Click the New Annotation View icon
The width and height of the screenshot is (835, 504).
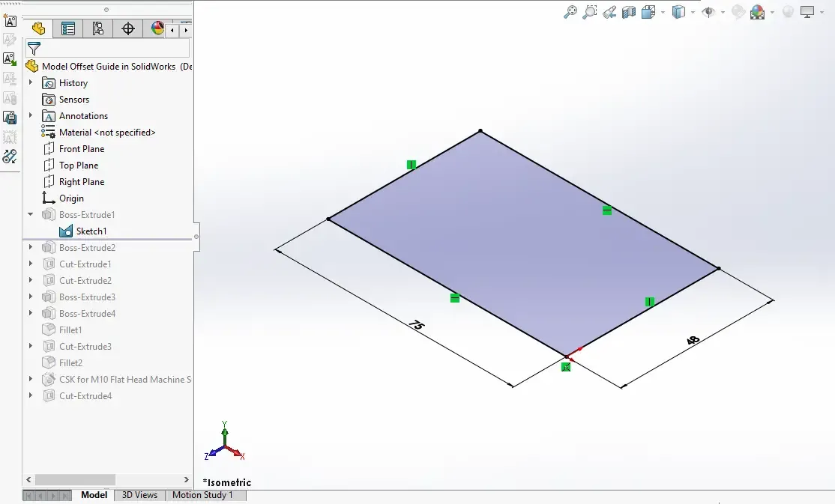click(10, 21)
